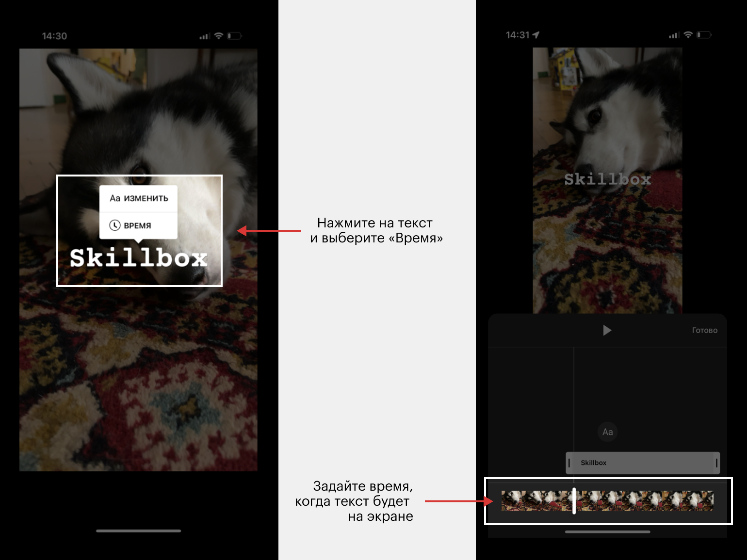
Task: Tap the faded Skillbox text in right preview
Action: [x=607, y=179]
